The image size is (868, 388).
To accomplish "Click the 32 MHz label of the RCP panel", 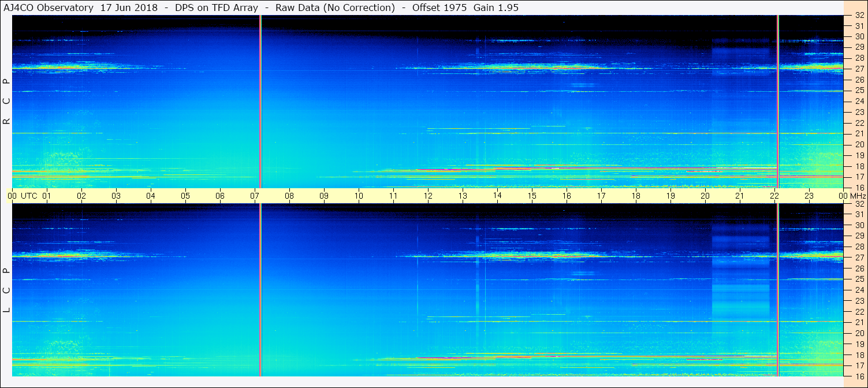I will 859,16.
